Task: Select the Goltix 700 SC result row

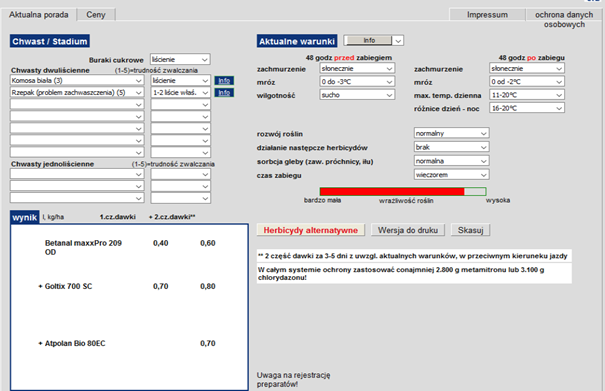Action: pos(127,286)
